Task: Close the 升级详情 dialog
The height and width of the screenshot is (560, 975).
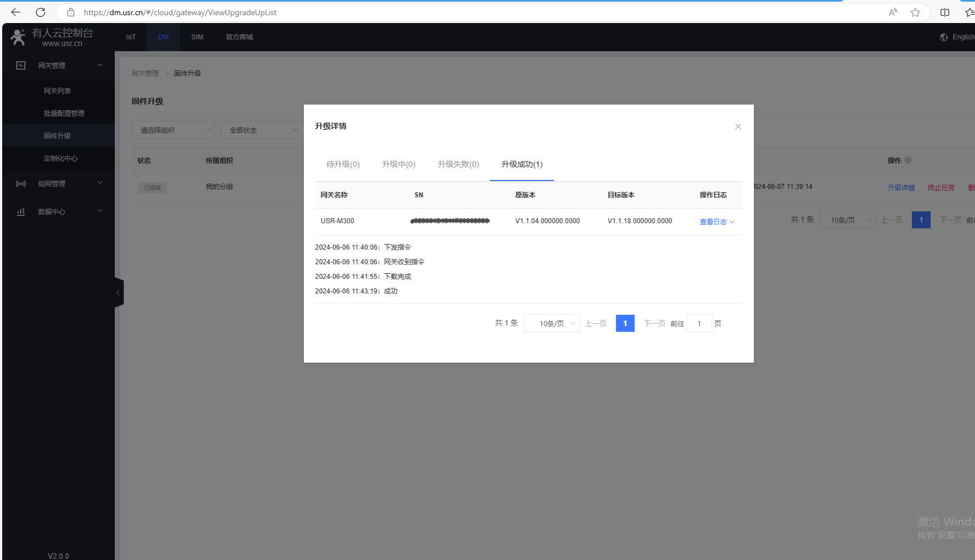Action: click(x=738, y=127)
